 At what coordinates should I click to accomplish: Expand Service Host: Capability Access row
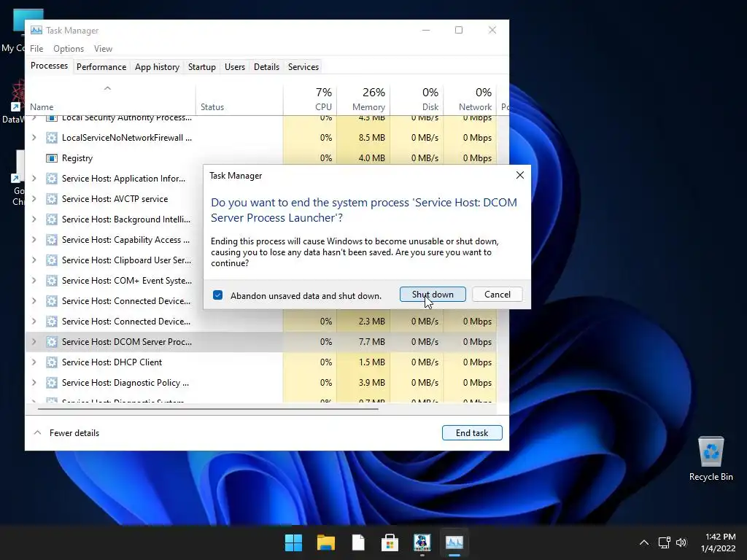(34, 240)
